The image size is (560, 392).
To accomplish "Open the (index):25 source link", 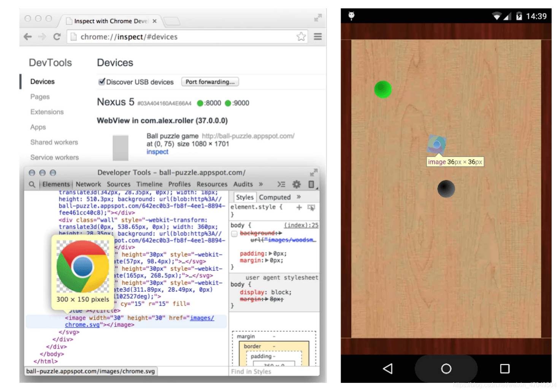I will 301,225.
